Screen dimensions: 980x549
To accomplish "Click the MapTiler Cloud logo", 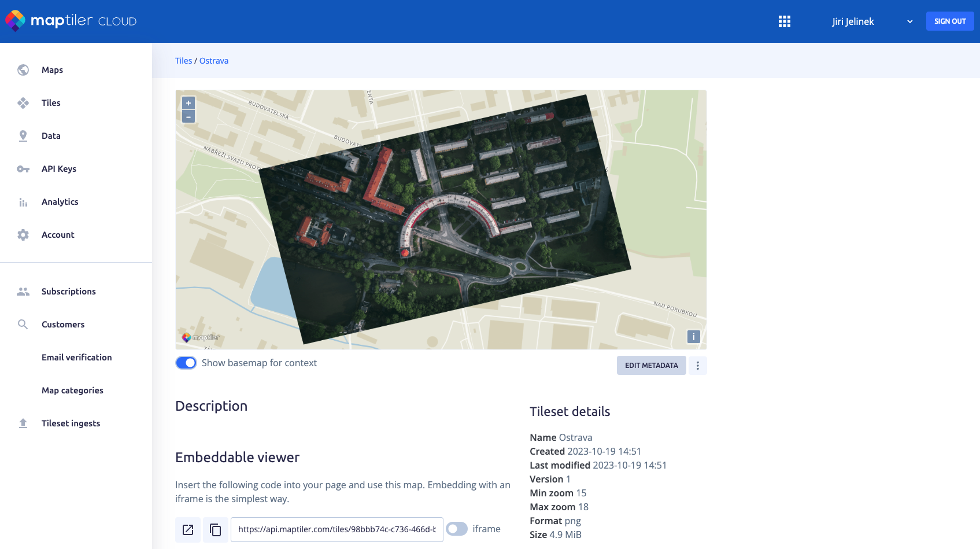I will (x=71, y=21).
